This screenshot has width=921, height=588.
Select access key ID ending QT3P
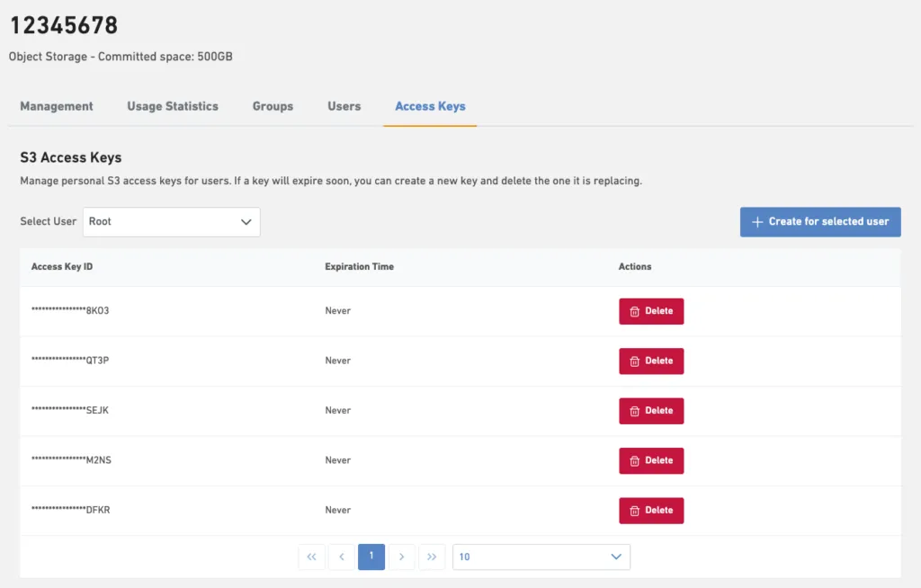click(70, 361)
